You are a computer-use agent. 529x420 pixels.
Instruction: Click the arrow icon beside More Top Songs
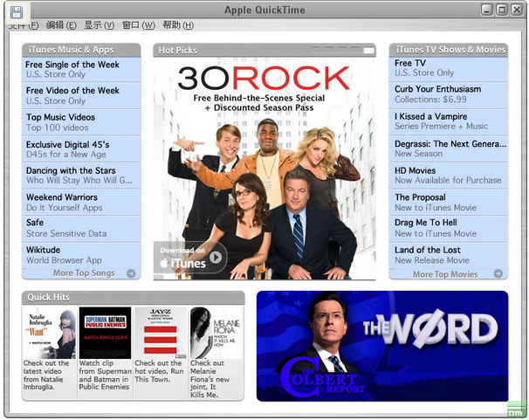pos(131,273)
